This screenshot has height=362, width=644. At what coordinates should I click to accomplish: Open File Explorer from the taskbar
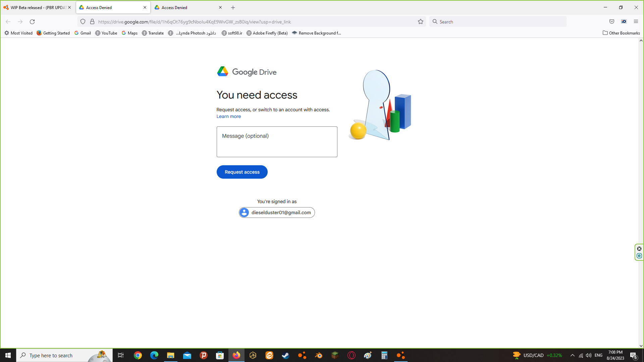point(171,355)
